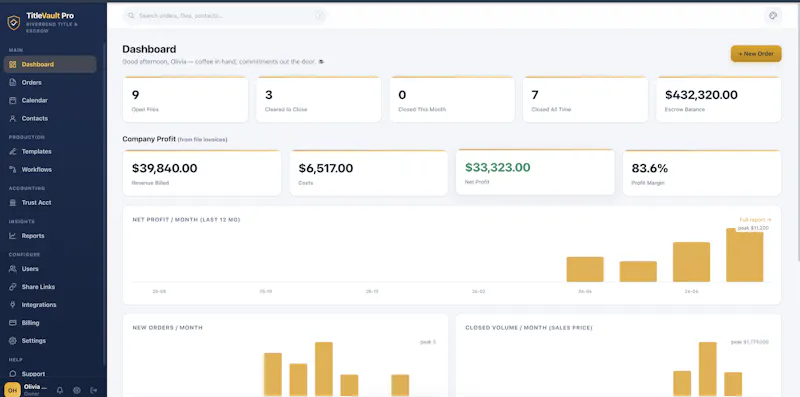Open Billing via the card icon
The width and height of the screenshot is (800, 397).
(13, 323)
